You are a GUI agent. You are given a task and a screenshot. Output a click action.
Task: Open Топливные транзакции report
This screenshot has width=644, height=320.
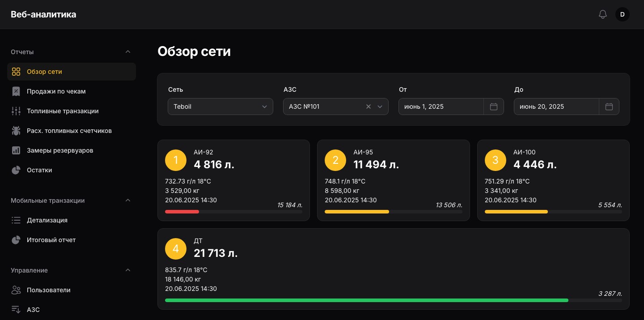[72, 111]
